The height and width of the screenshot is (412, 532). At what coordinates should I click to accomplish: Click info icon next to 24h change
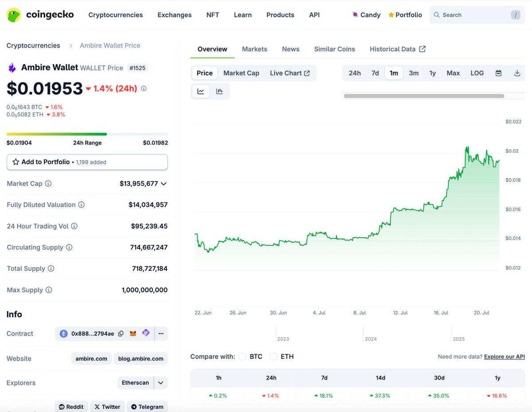(144, 88)
